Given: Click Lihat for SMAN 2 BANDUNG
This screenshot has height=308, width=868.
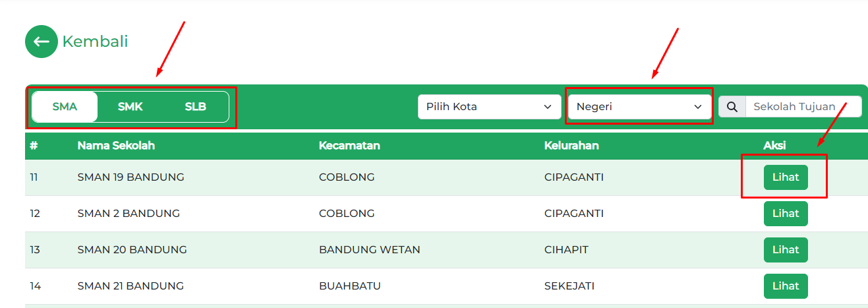Looking at the screenshot, I should (786, 214).
